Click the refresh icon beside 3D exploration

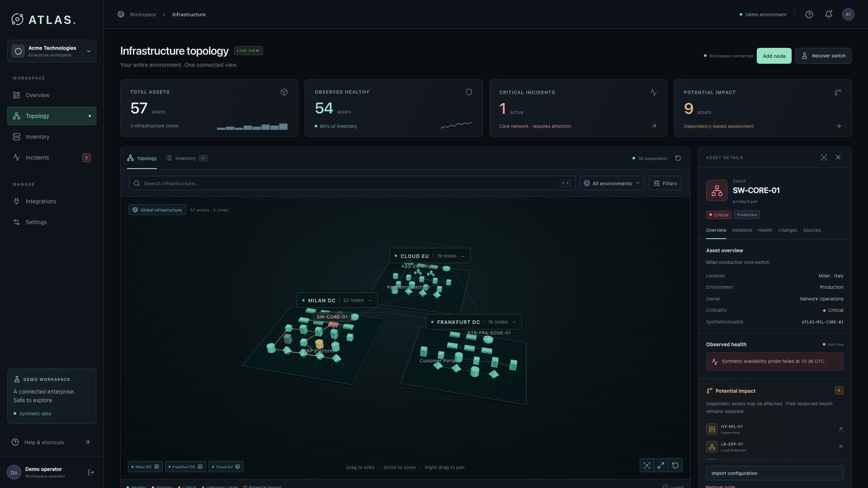678,158
